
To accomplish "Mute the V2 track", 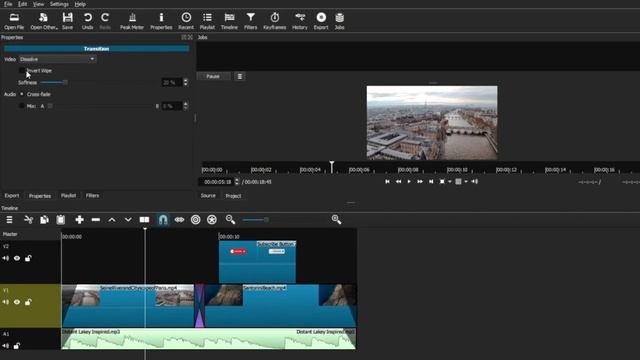I will point(6,258).
